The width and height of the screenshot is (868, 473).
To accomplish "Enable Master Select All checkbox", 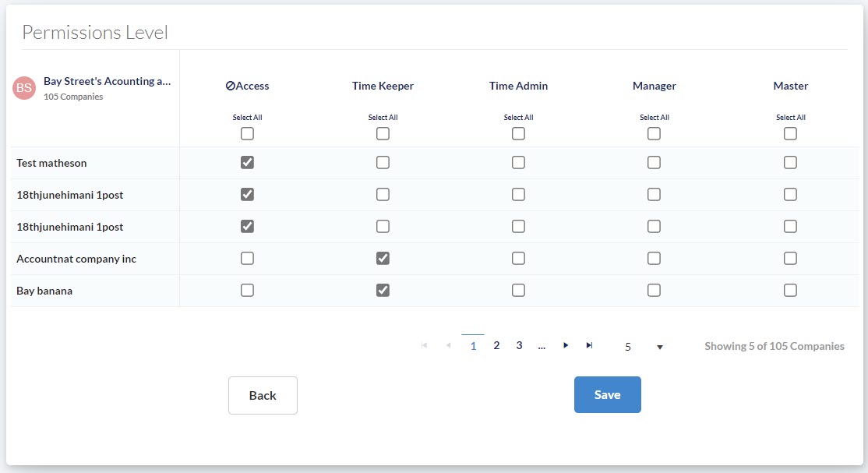I will click(790, 133).
